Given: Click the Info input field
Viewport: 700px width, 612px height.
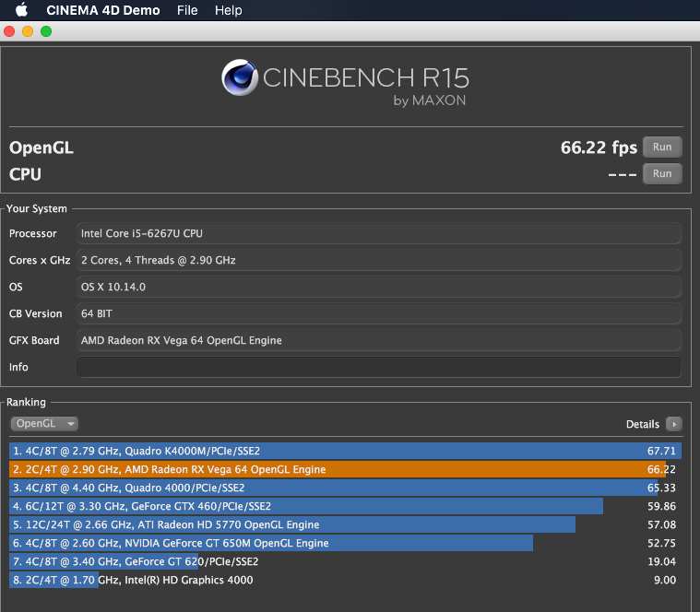Looking at the screenshot, I should [x=378, y=367].
